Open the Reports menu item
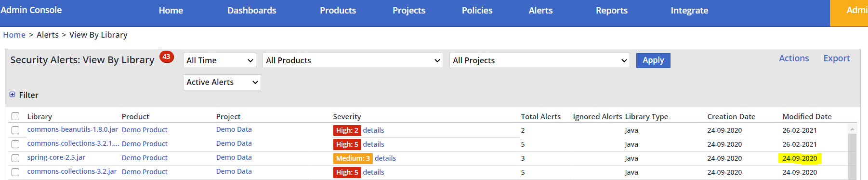The height and width of the screenshot is (180, 868). (x=611, y=10)
